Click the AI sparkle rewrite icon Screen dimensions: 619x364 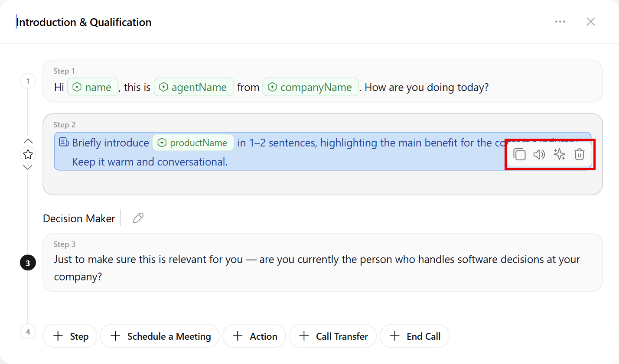point(559,154)
